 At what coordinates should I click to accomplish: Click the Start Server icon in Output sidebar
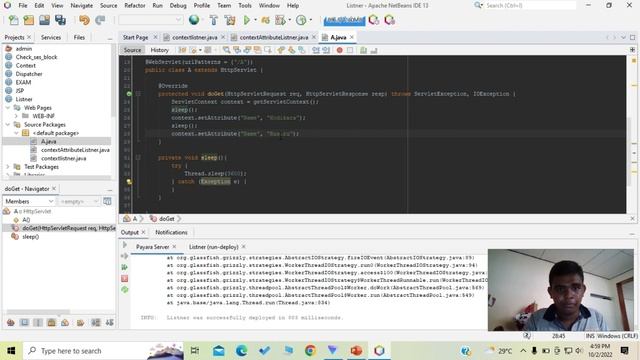pyautogui.click(x=124, y=267)
